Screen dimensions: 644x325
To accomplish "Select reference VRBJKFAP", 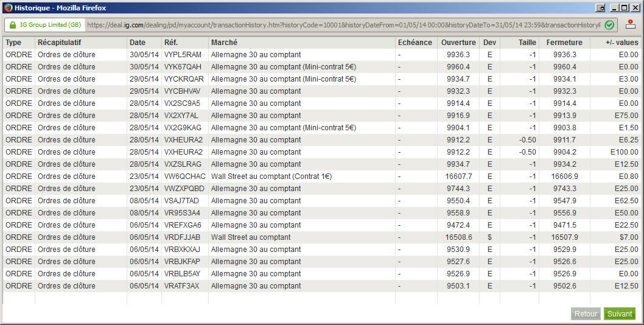I will pyautogui.click(x=183, y=261).
